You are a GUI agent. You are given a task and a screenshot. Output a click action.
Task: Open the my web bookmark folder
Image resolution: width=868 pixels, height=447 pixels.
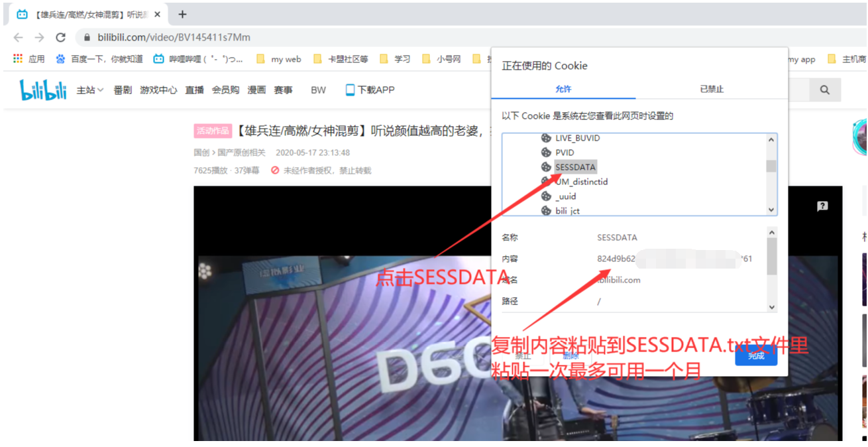278,59
